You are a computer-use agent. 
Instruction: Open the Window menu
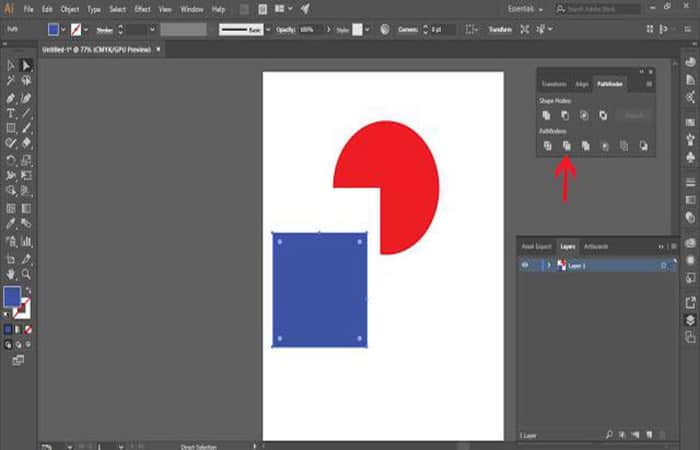[192, 9]
